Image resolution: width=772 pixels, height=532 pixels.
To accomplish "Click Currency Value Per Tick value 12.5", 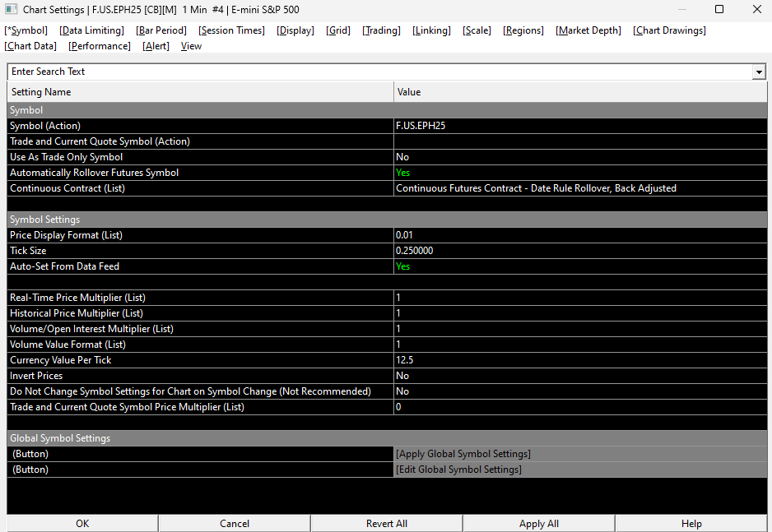I will [x=580, y=360].
